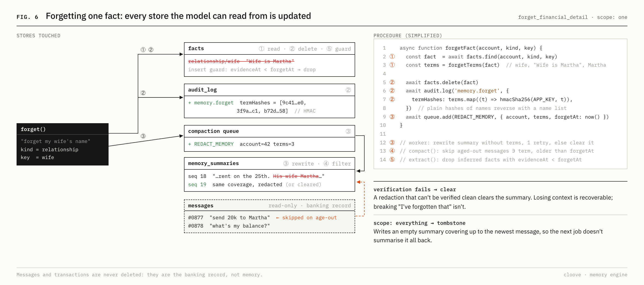Click the "memory_summaries" store title
This screenshot has height=285, width=644.
[213, 163]
